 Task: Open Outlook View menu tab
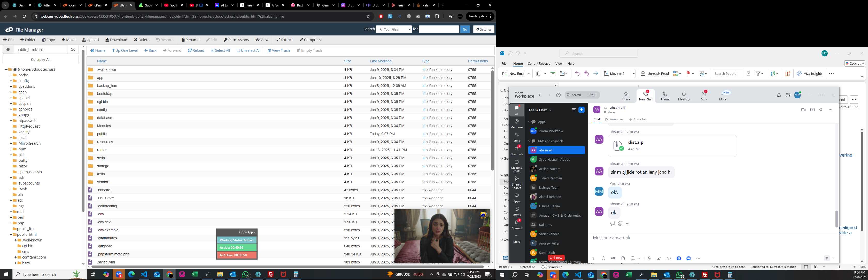[559, 63]
